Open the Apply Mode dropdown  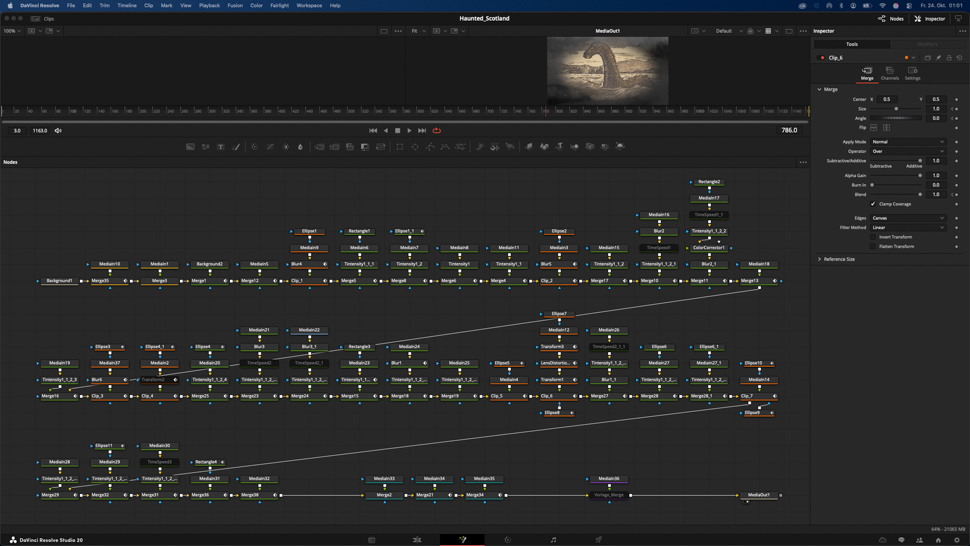[908, 142]
